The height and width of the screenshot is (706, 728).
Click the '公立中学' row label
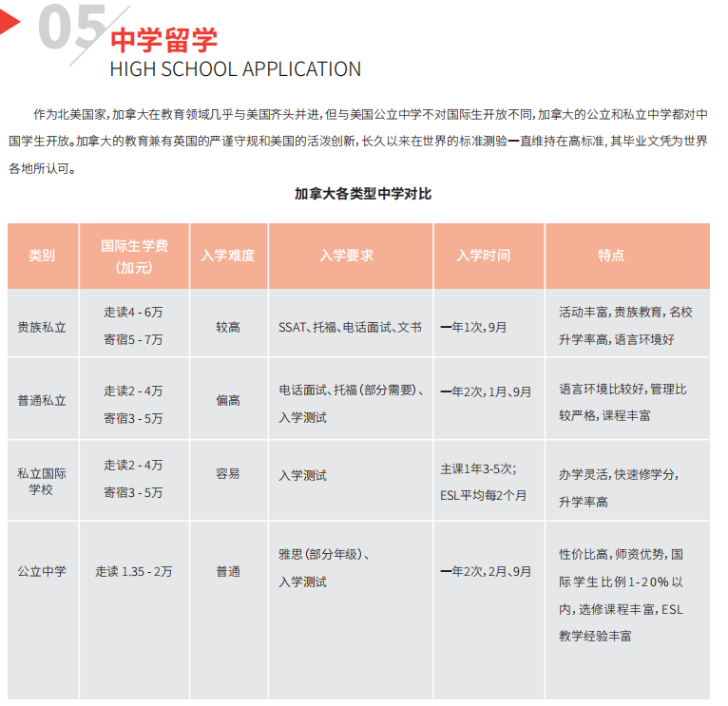[x=42, y=571]
